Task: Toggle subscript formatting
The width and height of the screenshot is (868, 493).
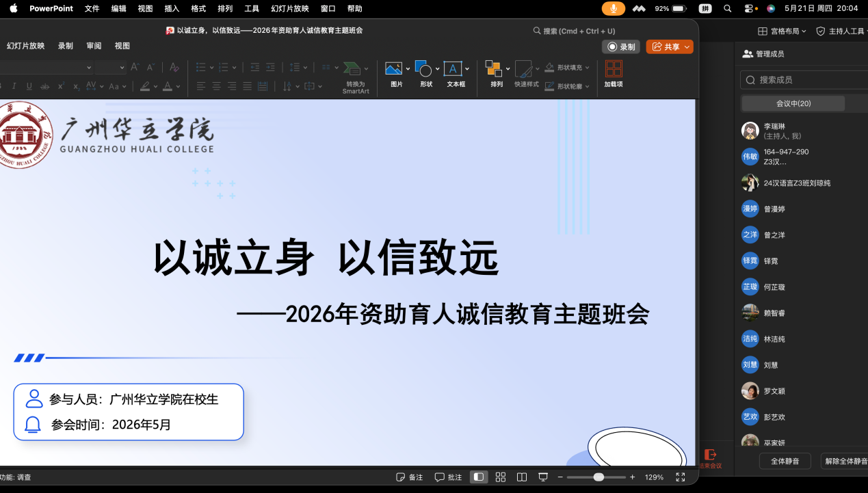Action: (x=76, y=86)
